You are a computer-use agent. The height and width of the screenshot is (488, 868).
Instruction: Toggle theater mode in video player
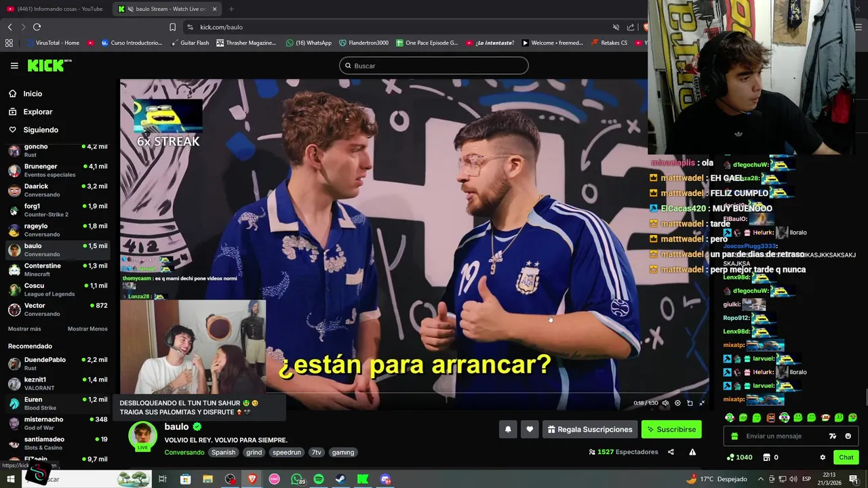(x=690, y=403)
